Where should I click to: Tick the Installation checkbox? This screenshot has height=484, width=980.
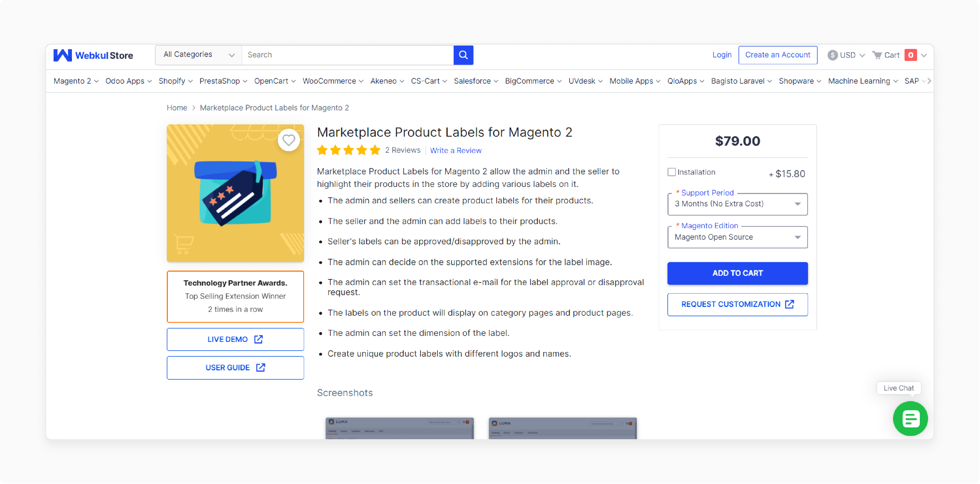(672, 172)
